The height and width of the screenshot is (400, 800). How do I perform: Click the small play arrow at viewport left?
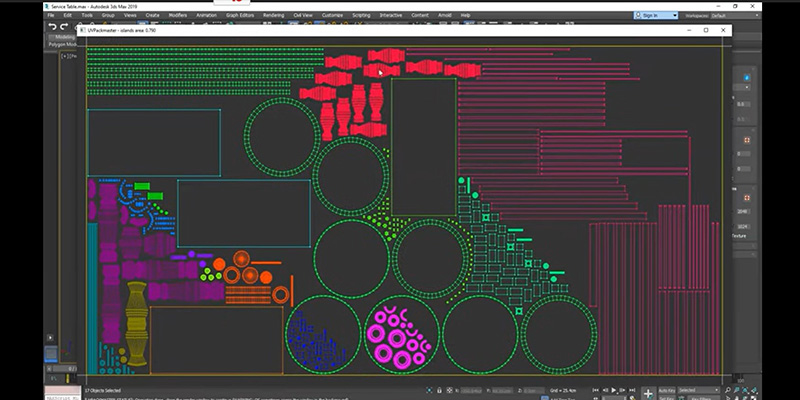click(50, 337)
